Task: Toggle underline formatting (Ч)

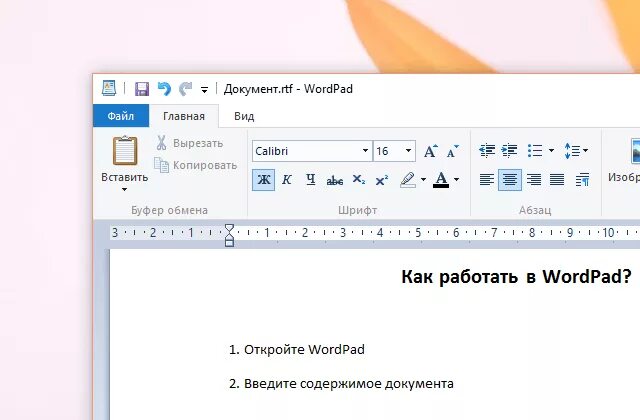Action: [311, 180]
